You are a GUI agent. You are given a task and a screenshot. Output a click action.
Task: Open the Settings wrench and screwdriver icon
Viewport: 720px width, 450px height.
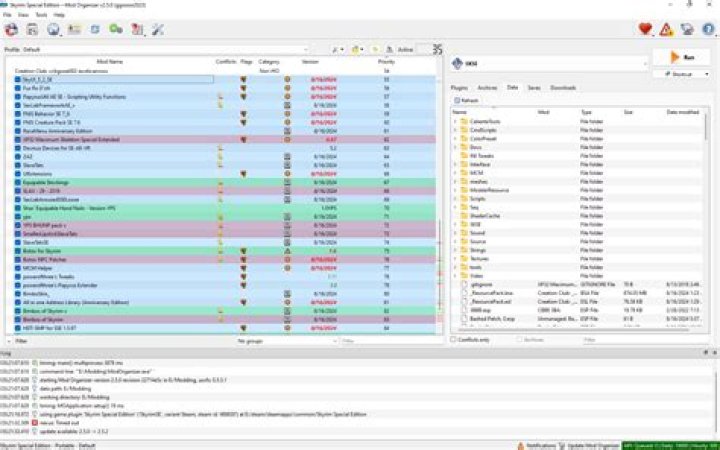158,30
